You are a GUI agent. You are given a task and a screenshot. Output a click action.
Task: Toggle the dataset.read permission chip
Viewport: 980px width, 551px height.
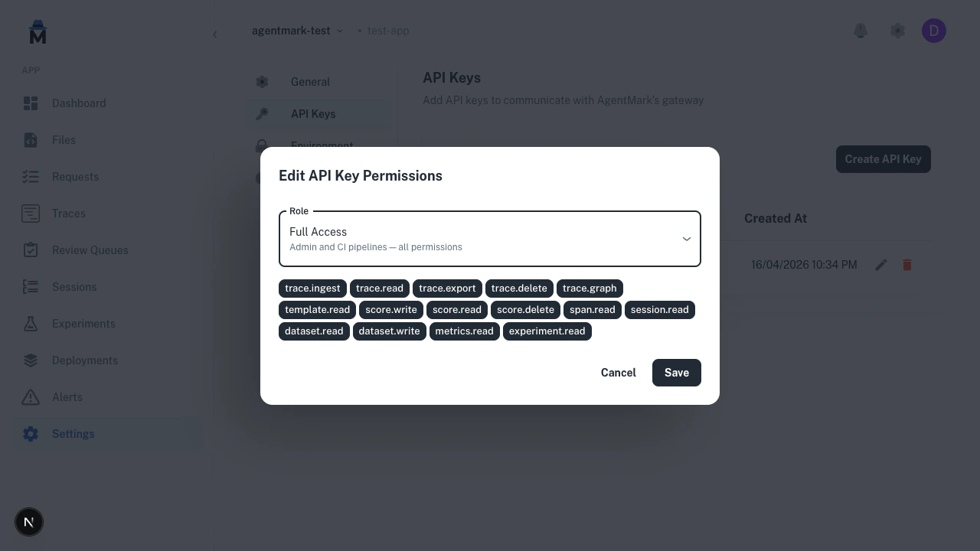tap(314, 331)
